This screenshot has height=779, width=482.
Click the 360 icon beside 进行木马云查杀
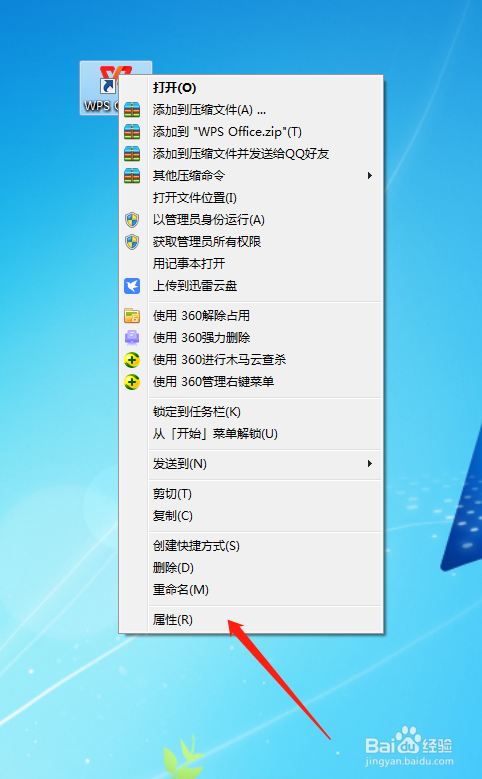[132, 360]
